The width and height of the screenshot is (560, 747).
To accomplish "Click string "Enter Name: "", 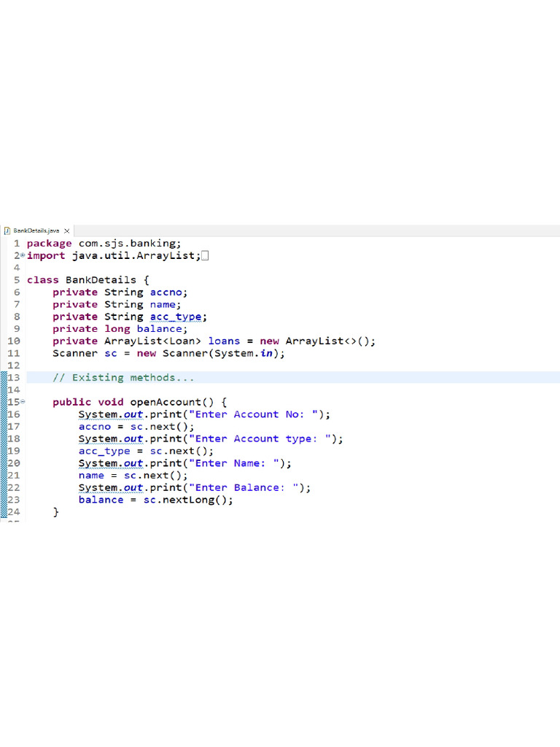I will click(x=234, y=463).
